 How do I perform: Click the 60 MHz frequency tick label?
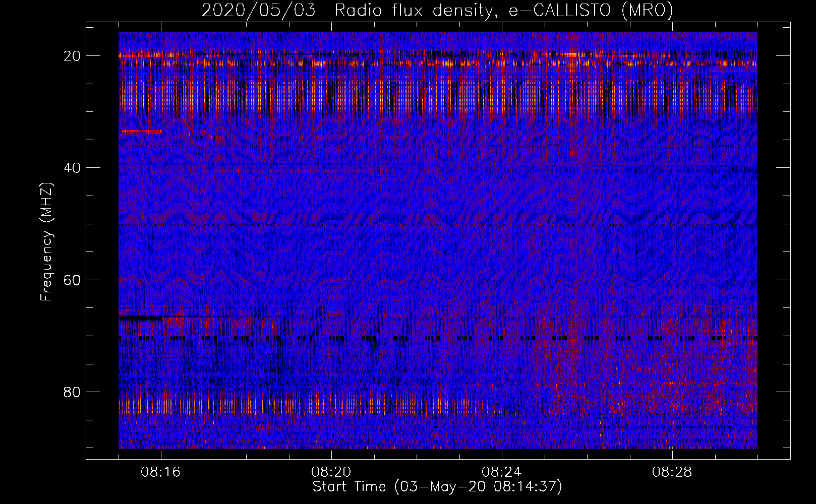[x=73, y=280]
